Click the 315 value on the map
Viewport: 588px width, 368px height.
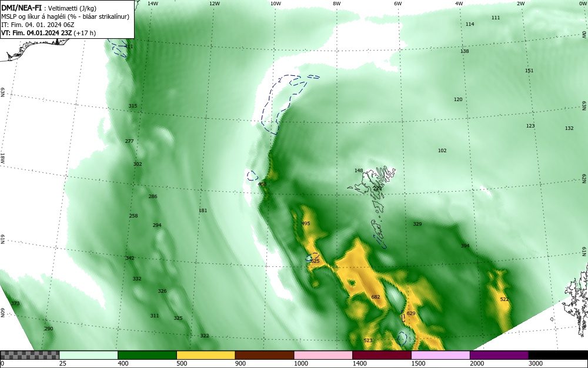(x=133, y=106)
